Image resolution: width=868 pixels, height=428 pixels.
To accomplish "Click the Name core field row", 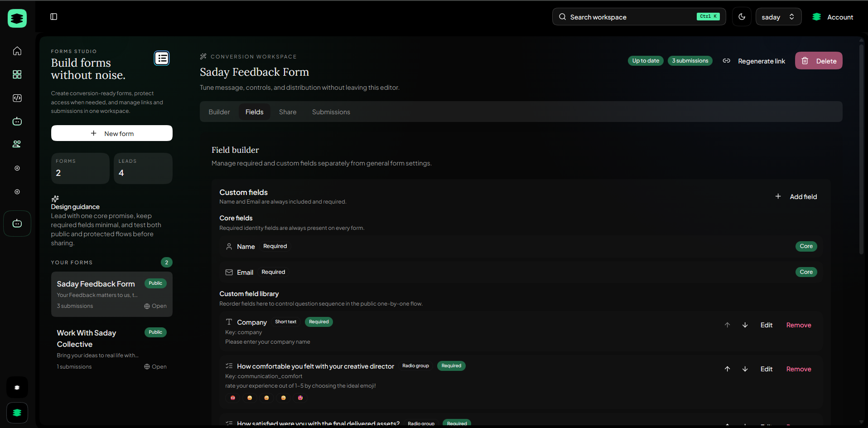I will [521, 246].
